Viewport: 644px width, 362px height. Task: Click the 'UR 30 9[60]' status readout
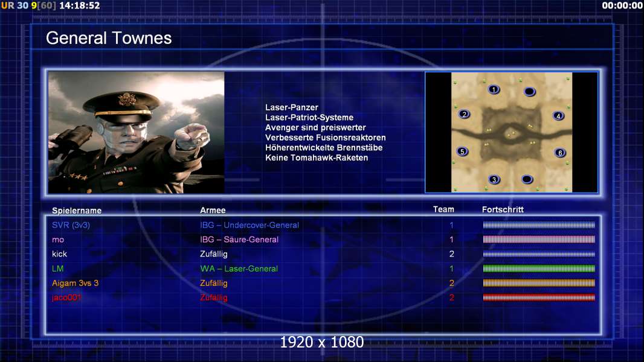tap(28, 6)
